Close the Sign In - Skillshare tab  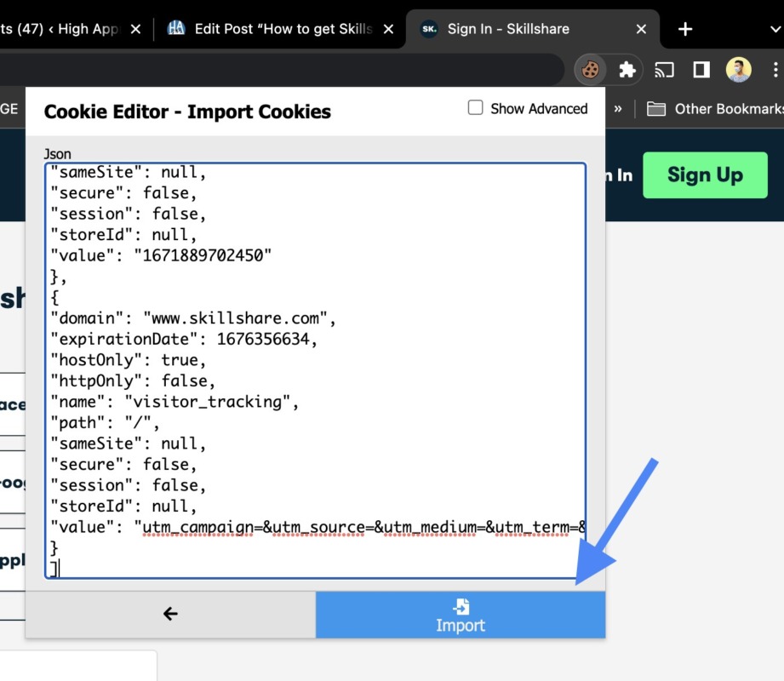(641, 29)
